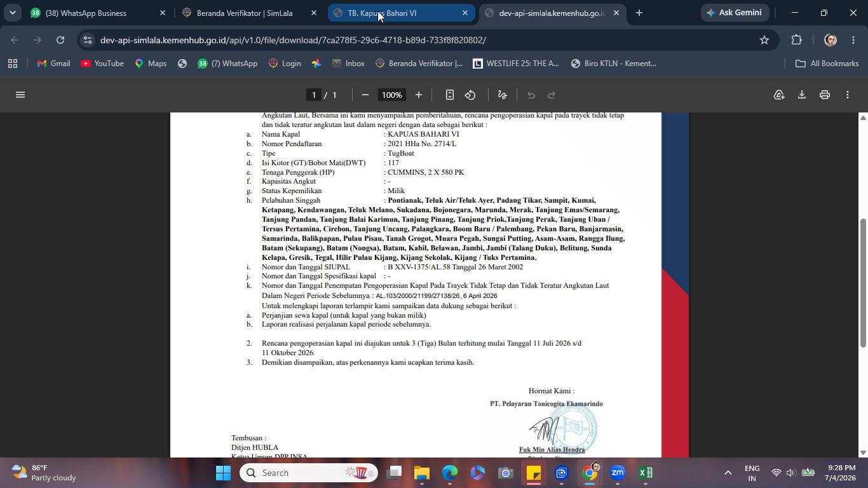The image size is (868, 488).
Task: Print the PDF document
Action: click(825, 95)
